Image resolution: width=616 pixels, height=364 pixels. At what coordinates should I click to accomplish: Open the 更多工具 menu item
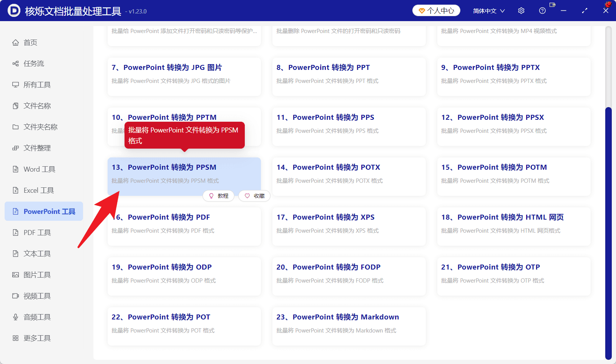[44, 338]
